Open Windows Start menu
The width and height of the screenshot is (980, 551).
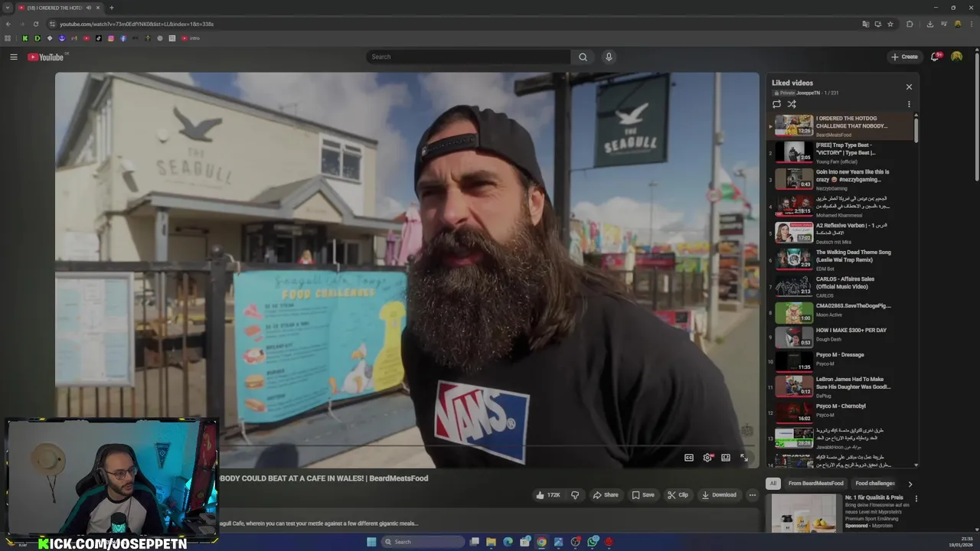pyautogui.click(x=371, y=542)
